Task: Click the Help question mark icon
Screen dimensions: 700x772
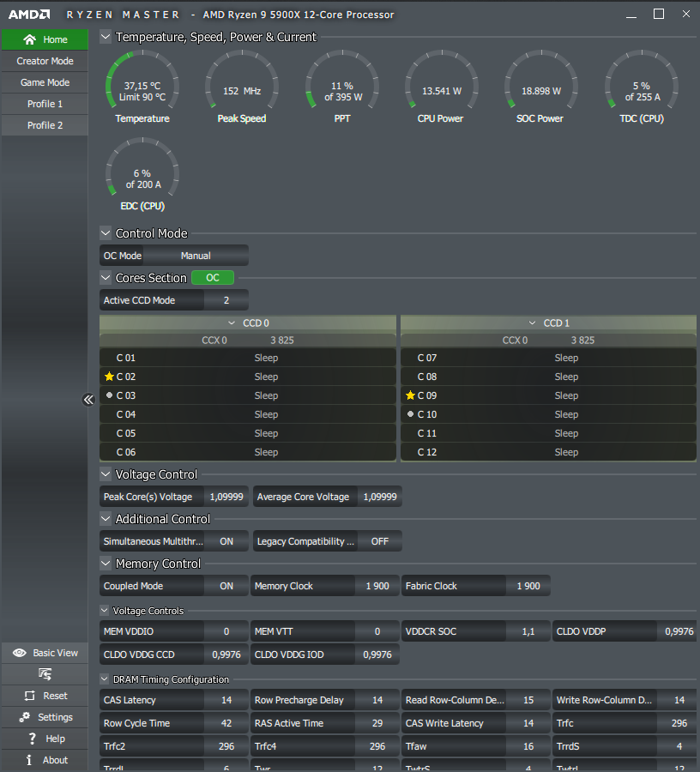Action: pos(32,739)
